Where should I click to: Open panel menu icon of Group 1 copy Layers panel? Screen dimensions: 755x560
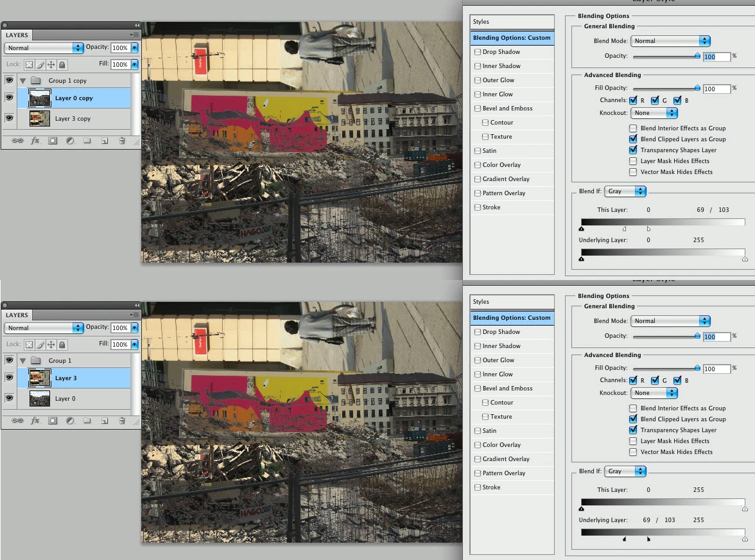(x=134, y=35)
